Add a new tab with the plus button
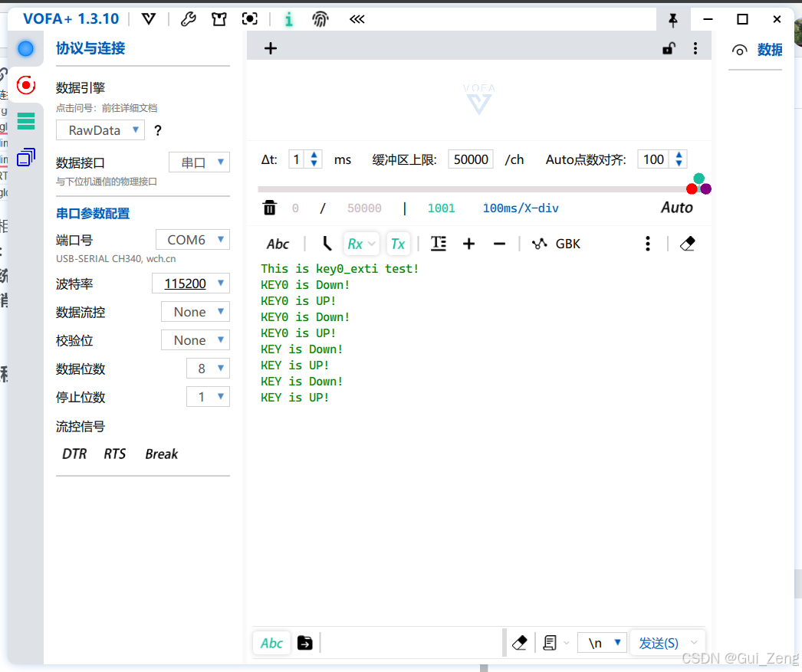802x672 pixels. point(271,48)
